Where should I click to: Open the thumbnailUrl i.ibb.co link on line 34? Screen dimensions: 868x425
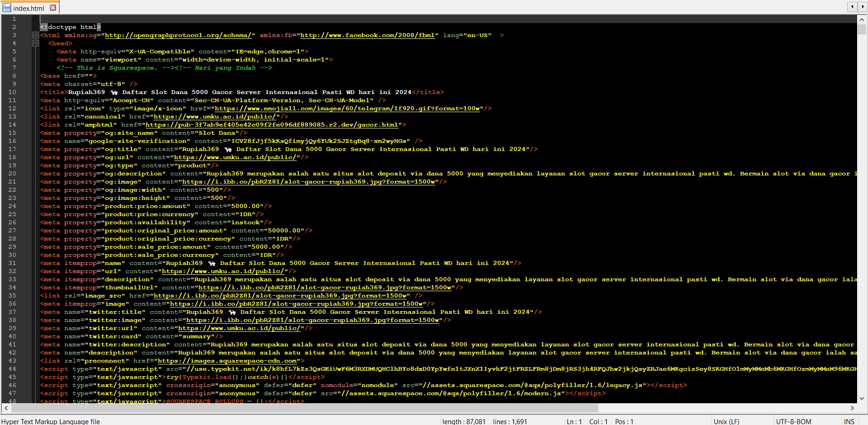tap(325, 288)
